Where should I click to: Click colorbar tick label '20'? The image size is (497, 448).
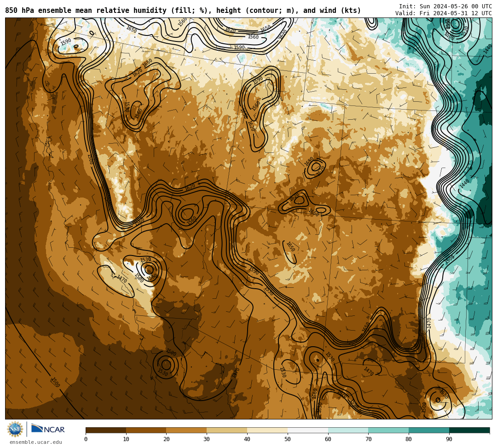tap(167, 439)
